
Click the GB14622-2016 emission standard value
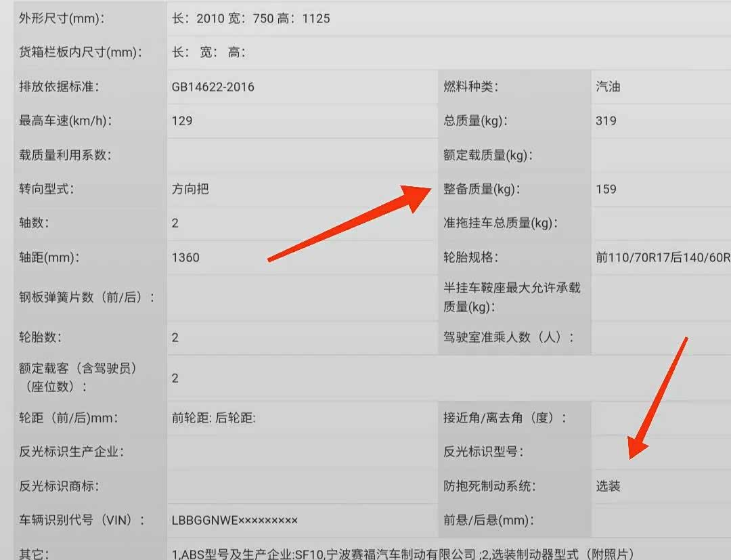click(x=213, y=87)
